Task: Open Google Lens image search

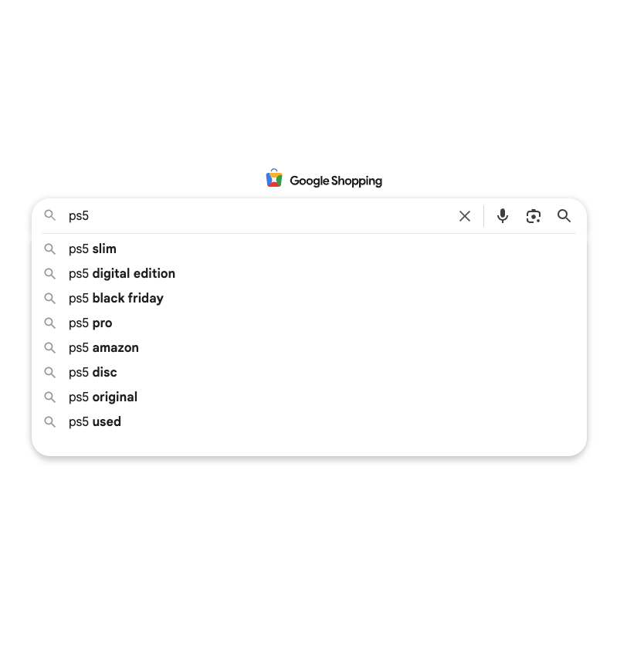Action: [534, 216]
